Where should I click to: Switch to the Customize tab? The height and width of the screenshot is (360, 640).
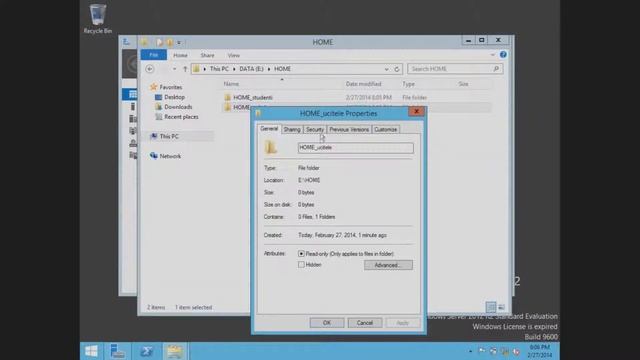click(x=385, y=129)
